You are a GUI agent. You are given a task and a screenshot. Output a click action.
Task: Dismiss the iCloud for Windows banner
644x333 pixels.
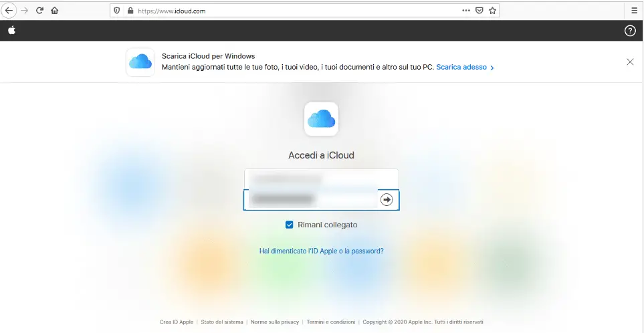pyautogui.click(x=630, y=62)
